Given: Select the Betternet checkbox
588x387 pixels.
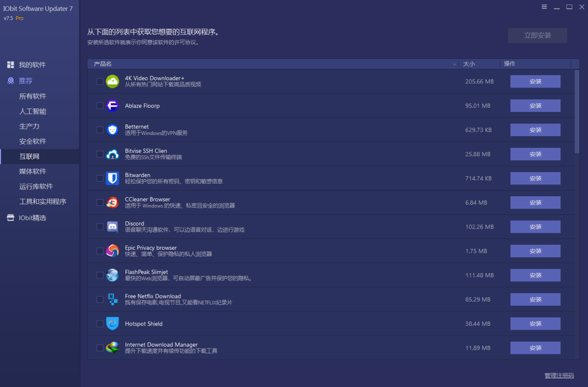Looking at the screenshot, I should click(100, 130).
